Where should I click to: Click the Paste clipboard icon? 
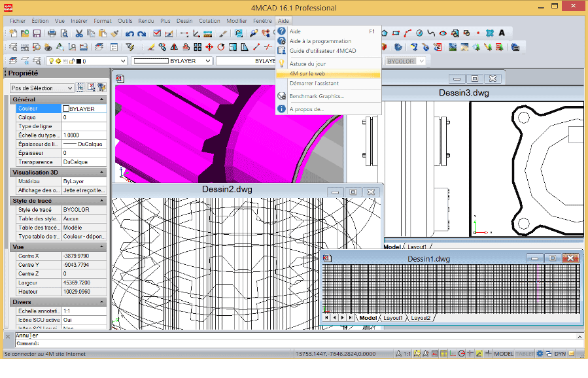[x=103, y=33]
